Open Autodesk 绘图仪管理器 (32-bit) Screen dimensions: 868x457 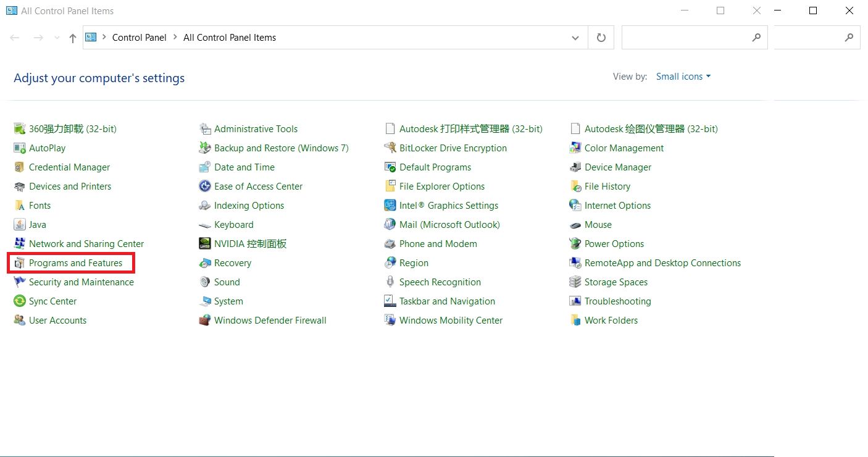click(651, 128)
